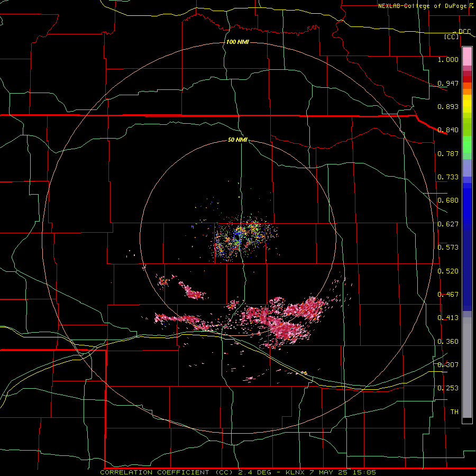Select the 0.467 scale value
The width and height of the screenshot is (476, 476).
coord(448,295)
